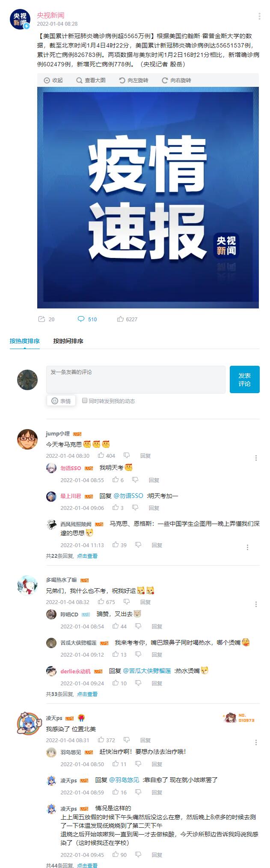Screen dimensions: 270x868
Task: Click the share icon showing 20
Action: pyautogui.click(x=42, y=319)
